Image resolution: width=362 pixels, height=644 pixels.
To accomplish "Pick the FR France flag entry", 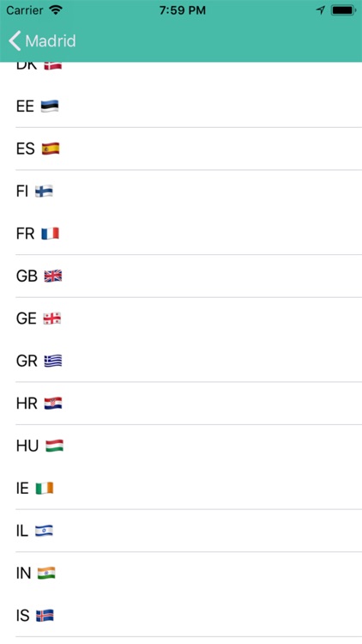I will (181, 234).
